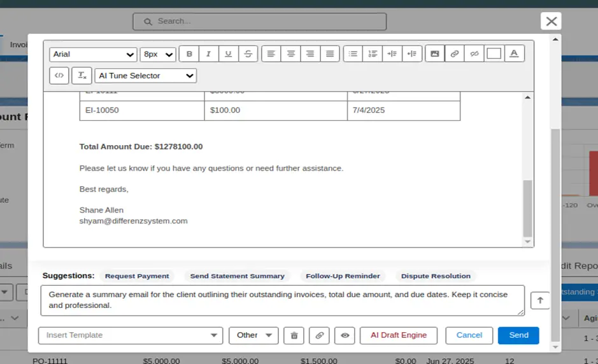The image size is (598, 364).
Task: Click the Shane Allen signature name
Action: point(101,210)
